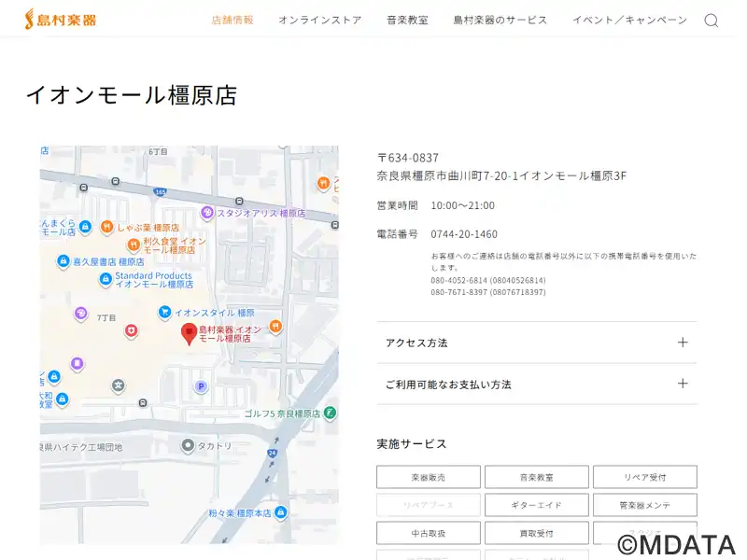Click the ギターエイド service button
The width and height of the screenshot is (747, 560).
coord(537,505)
